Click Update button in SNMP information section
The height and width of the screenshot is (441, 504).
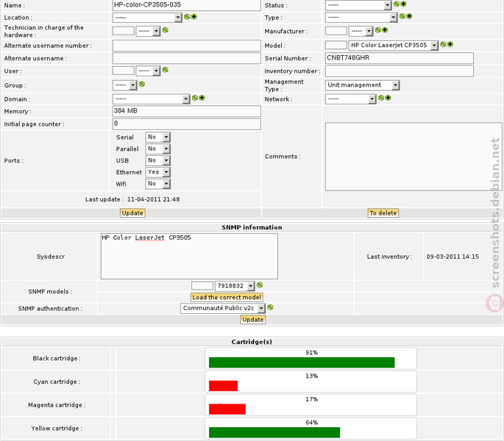coord(253,320)
